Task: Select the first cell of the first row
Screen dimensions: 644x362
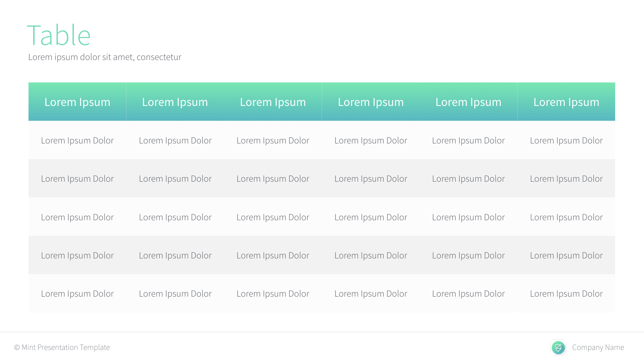Action: 77,140
